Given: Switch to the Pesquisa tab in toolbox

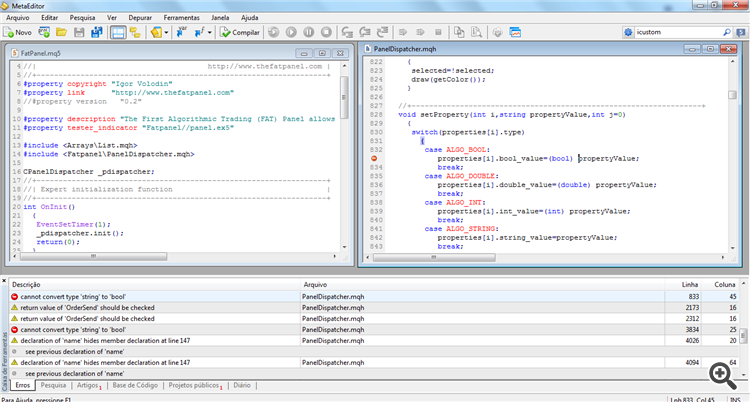Looking at the screenshot, I should [53, 385].
